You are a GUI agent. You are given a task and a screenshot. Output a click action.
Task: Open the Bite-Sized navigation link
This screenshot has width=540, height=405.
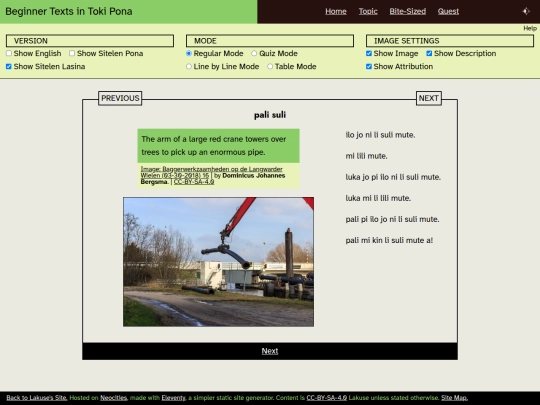408,11
